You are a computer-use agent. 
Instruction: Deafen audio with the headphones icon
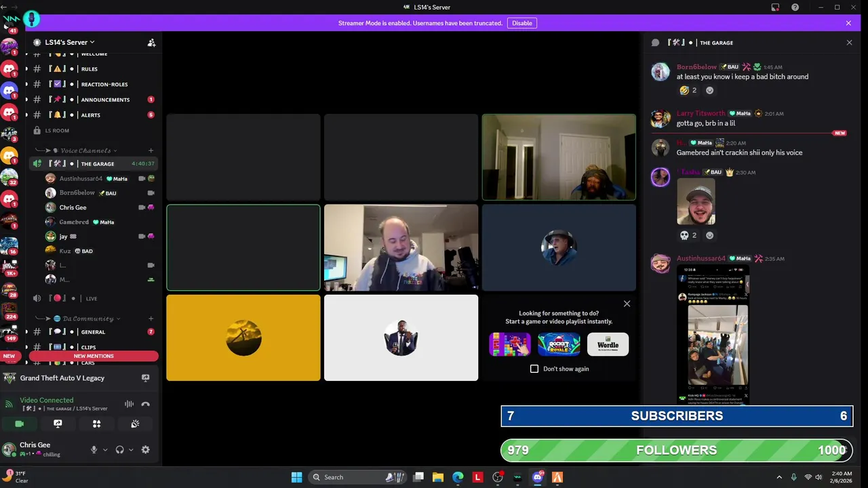pos(119,449)
